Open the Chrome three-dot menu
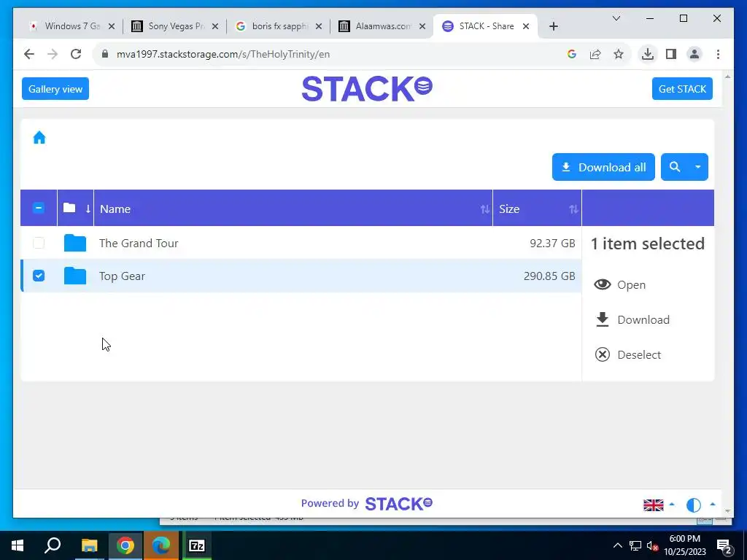The width and height of the screenshot is (747, 560). (x=718, y=54)
